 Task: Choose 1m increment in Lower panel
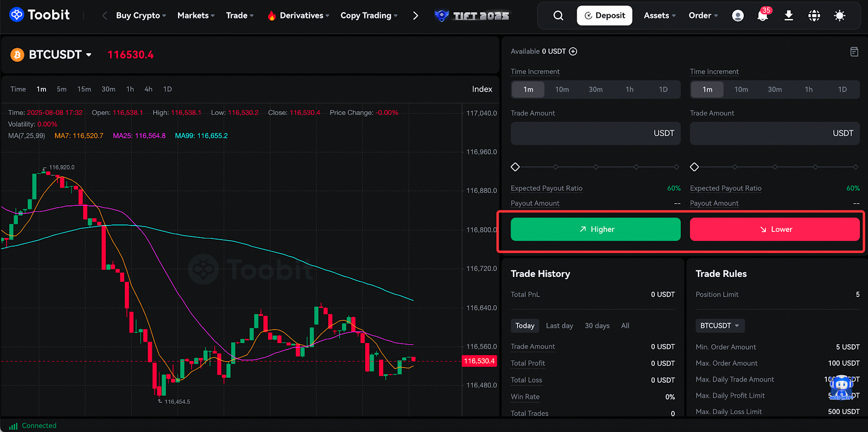(707, 89)
